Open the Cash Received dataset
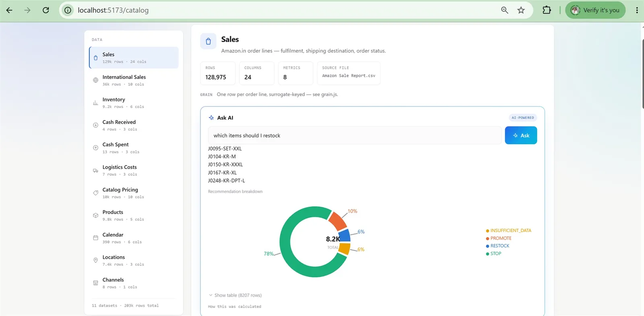The height and width of the screenshot is (316, 644). (134, 125)
